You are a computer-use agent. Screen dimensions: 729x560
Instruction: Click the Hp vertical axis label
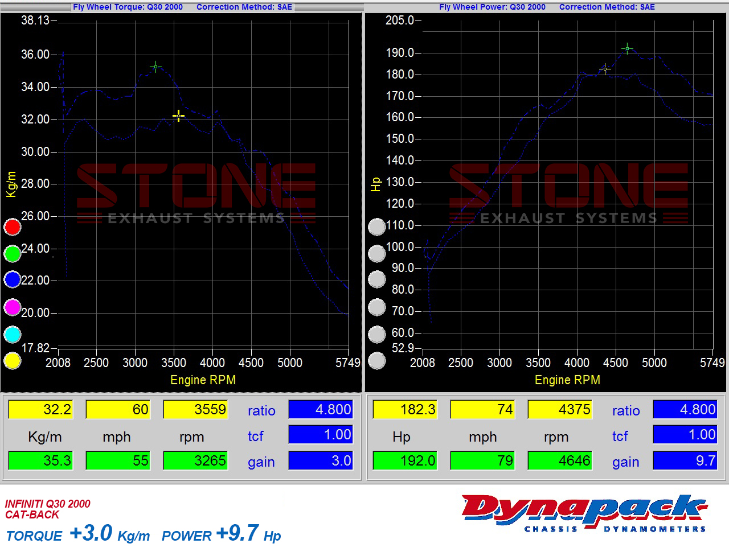click(375, 184)
